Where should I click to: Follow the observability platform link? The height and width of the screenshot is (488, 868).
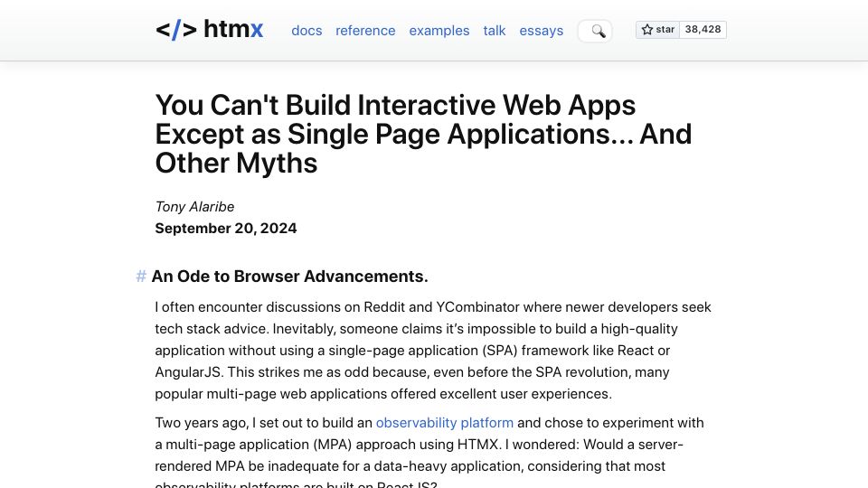(445, 423)
